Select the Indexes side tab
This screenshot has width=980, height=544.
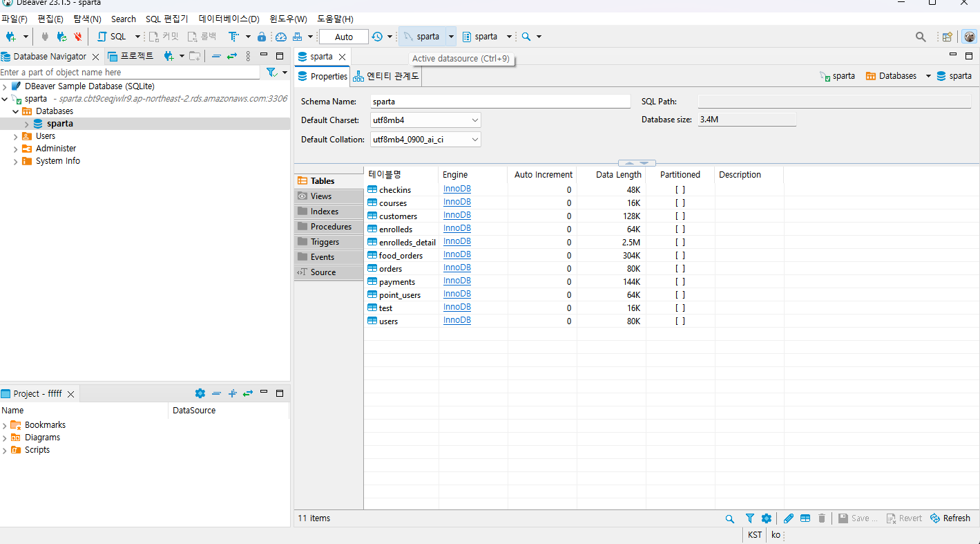(x=329, y=212)
